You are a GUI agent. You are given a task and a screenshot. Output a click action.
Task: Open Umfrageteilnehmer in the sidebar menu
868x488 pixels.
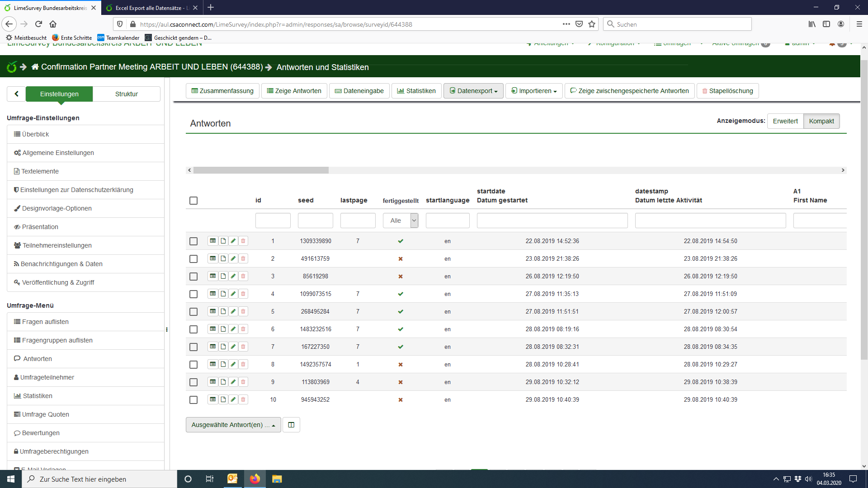coord(47,377)
